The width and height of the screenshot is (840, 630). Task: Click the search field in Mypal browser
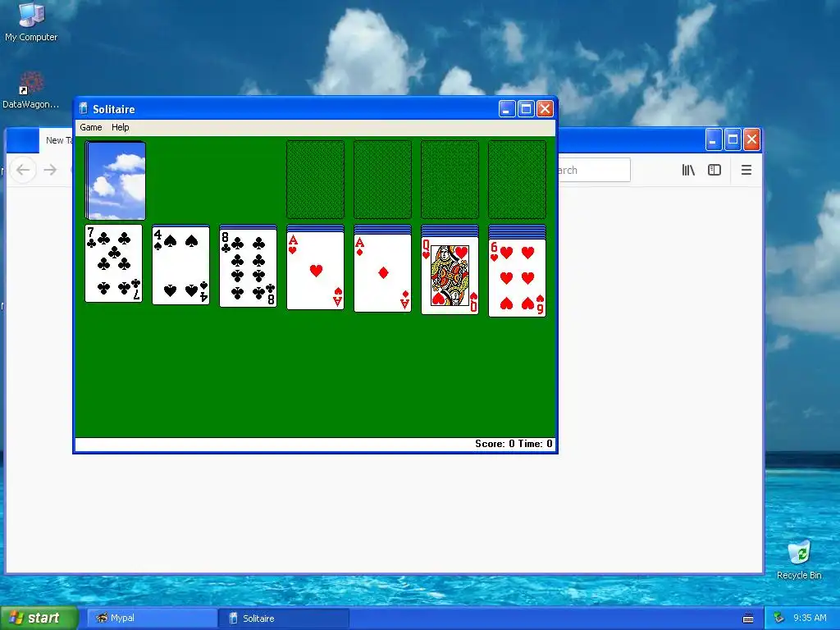[x=594, y=170]
